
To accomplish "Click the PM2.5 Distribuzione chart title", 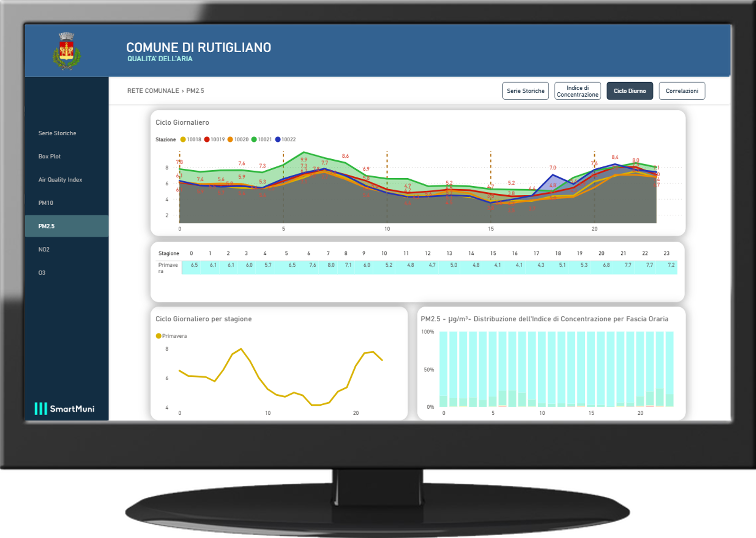I will tap(544, 319).
